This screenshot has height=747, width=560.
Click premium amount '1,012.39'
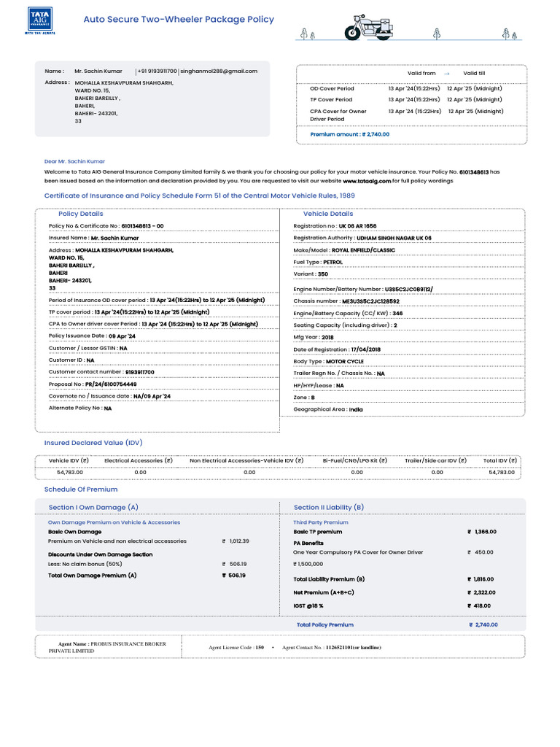[x=239, y=541]
